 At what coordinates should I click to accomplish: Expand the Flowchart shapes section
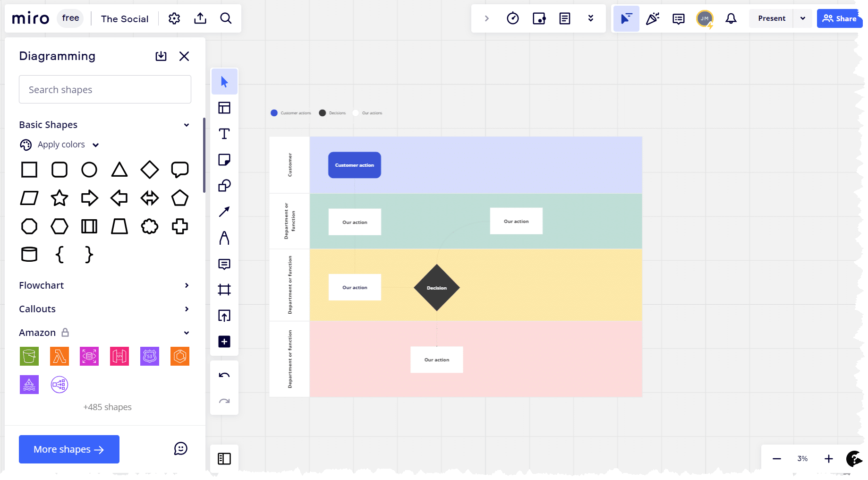coord(187,285)
